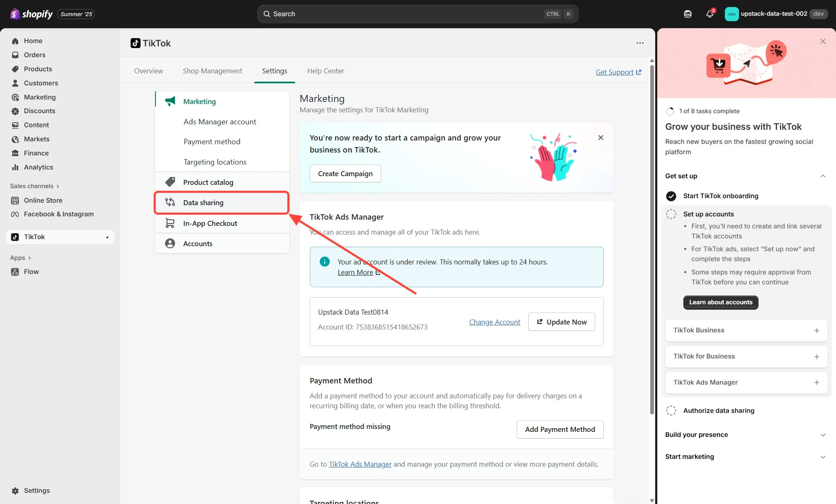Expand the Build your presence section
Screen dimensions: 836x504
823,435
